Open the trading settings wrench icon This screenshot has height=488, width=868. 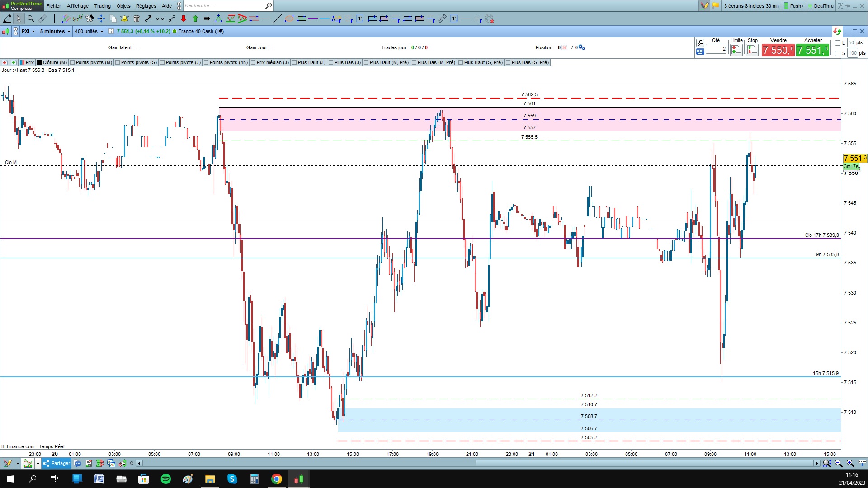coord(700,42)
